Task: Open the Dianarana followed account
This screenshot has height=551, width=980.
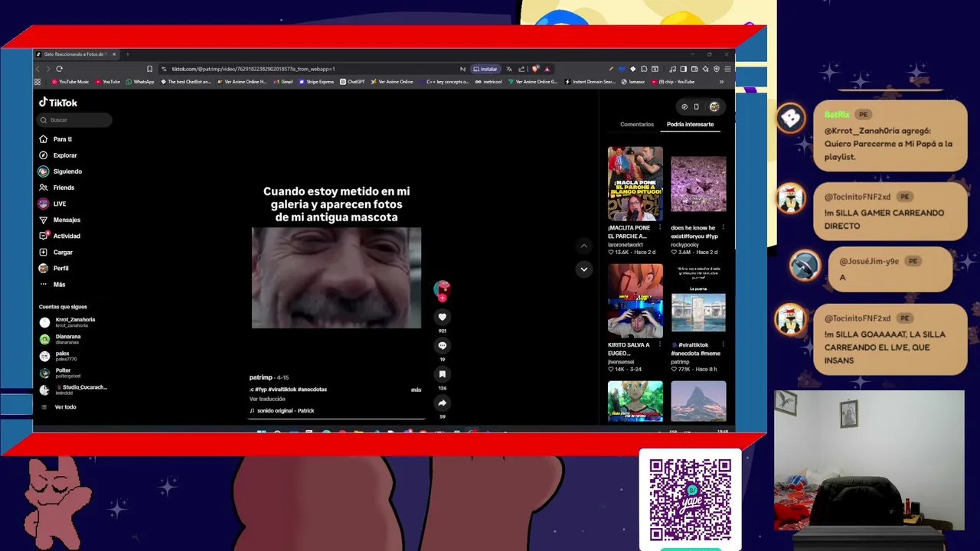Action: pos(60,339)
